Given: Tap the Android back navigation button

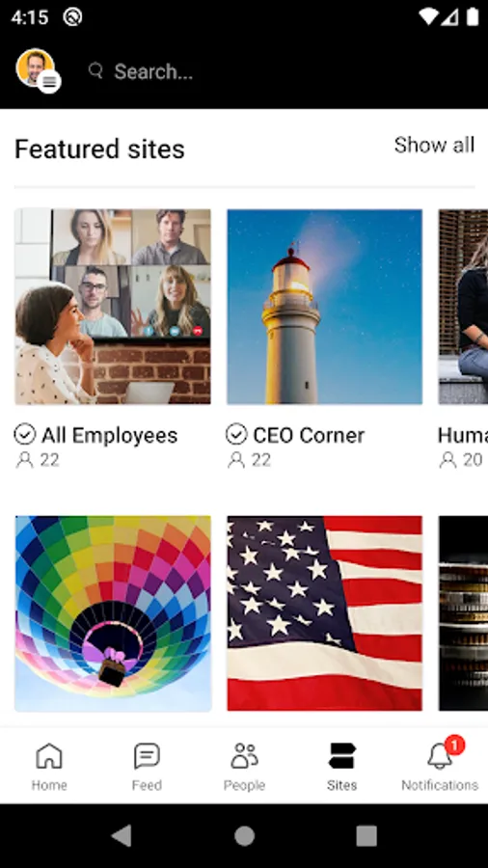Looking at the screenshot, I should coord(122,836).
